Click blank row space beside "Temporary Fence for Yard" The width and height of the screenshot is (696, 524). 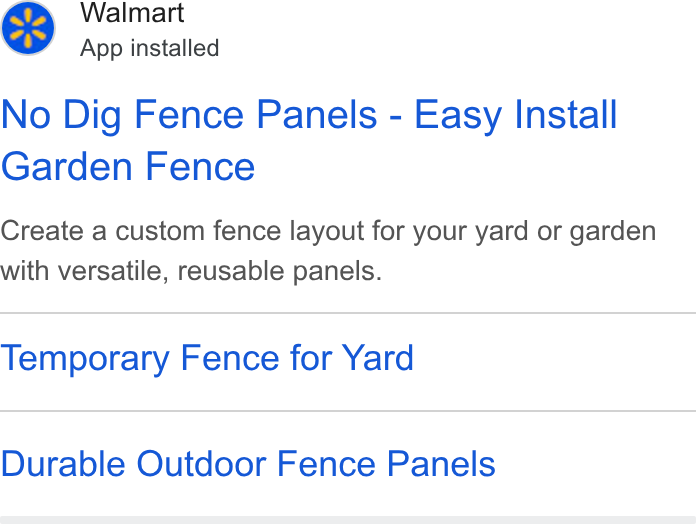pyautogui.click(x=555, y=362)
